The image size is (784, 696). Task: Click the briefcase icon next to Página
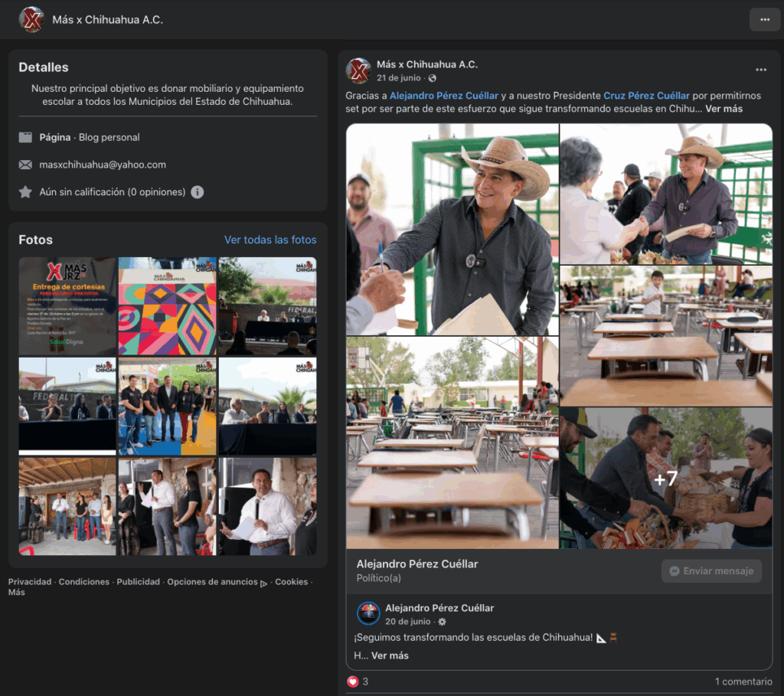26,137
